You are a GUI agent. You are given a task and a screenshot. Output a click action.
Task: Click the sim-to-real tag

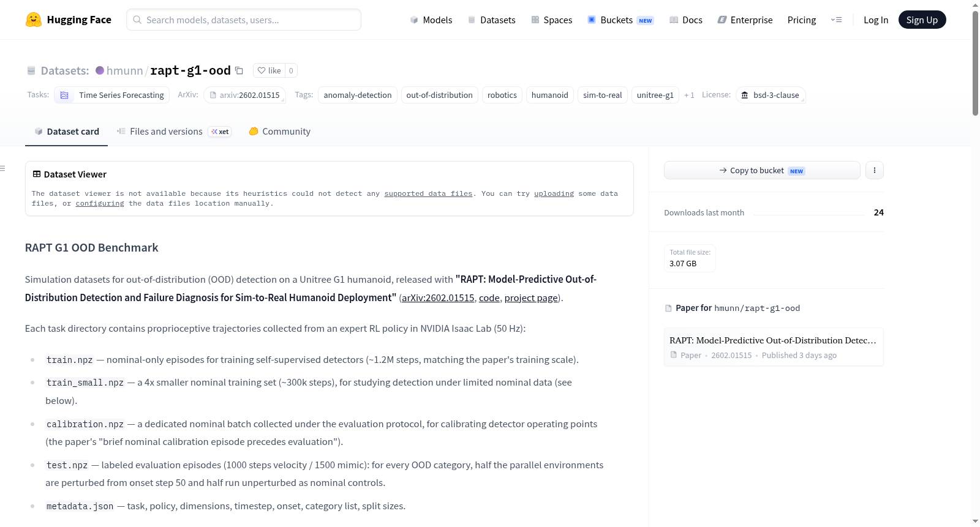603,95
